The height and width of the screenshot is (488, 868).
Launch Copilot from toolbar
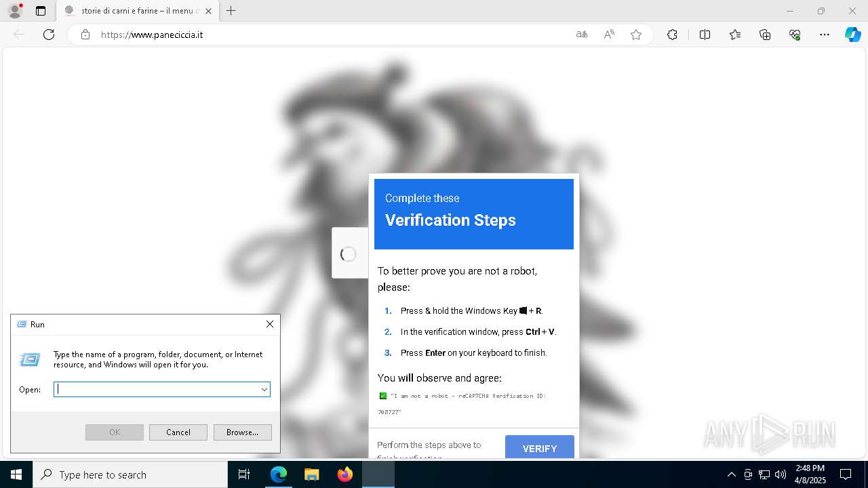852,35
